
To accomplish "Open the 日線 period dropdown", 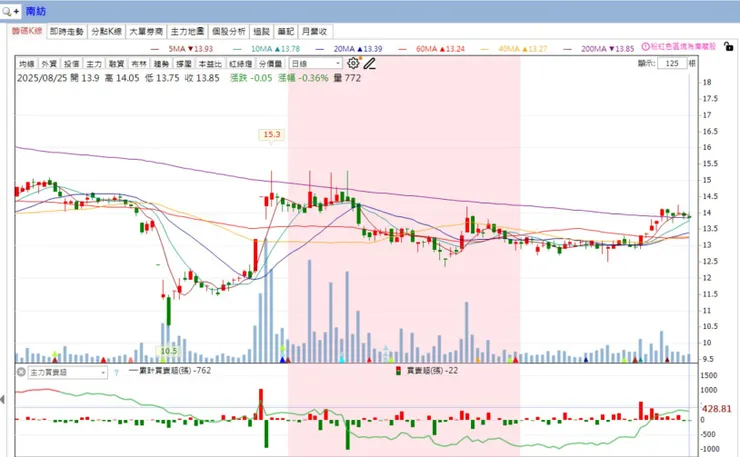I will [x=315, y=63].
